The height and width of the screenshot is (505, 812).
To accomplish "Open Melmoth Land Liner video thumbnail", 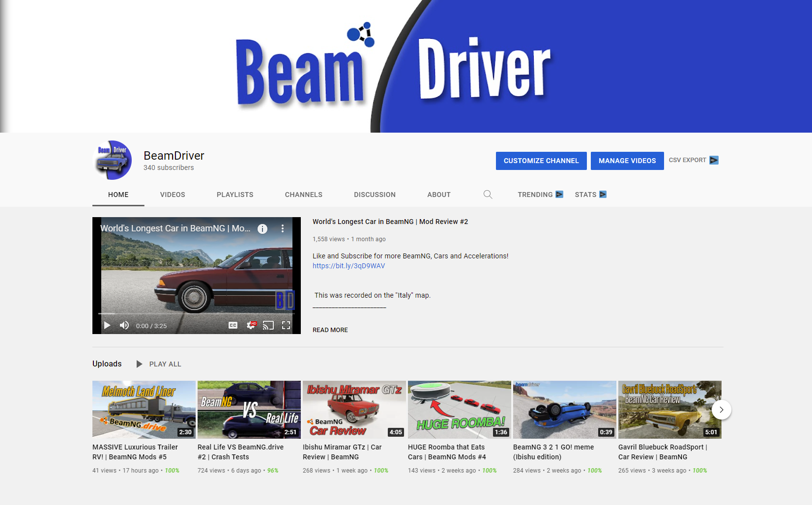I will [x=144, y=410].
